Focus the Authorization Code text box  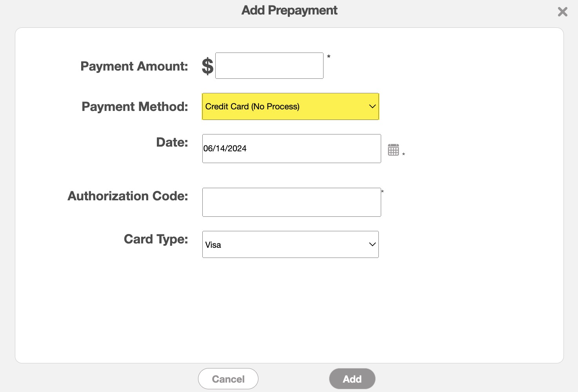tap(291, 202)
